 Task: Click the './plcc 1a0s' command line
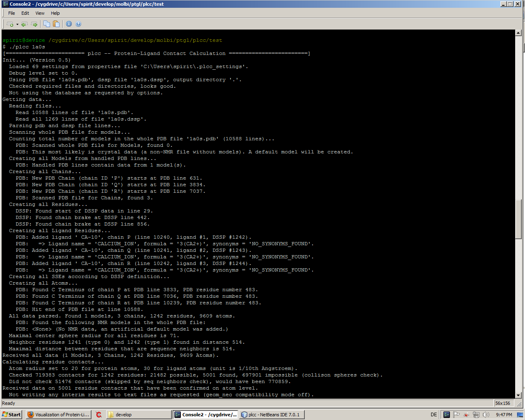coord(24,47)
